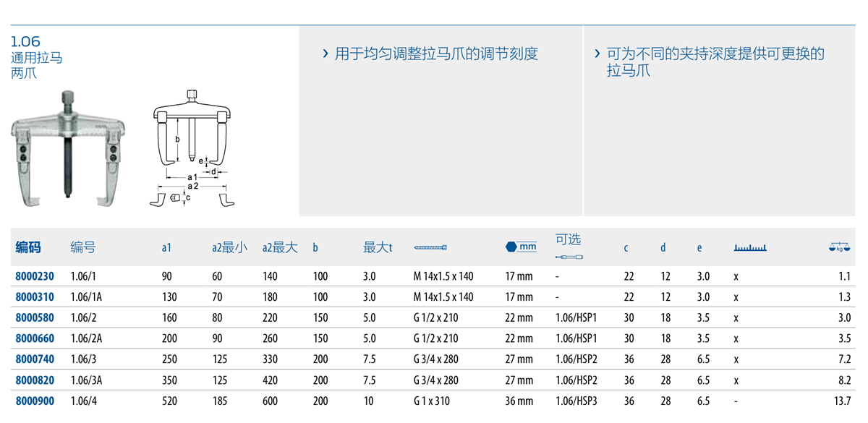Select the 最大t column header
Viewport: 868px width, 423px height.
click(x=378, y=248)
